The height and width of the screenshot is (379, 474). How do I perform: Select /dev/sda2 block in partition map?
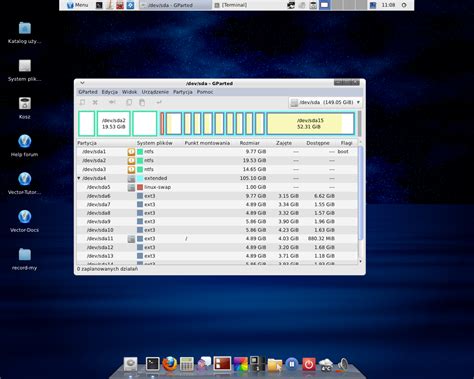coord(114,124)
